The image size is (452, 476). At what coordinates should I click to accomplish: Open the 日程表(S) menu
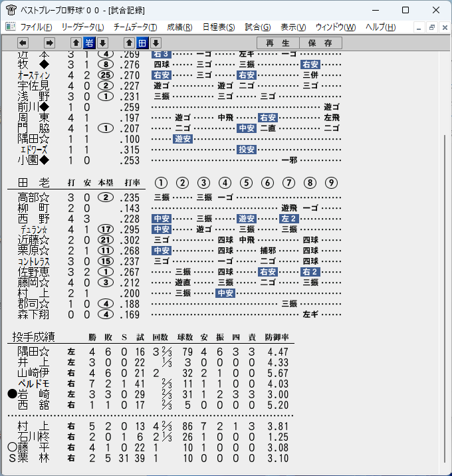[x=219, y=27]
